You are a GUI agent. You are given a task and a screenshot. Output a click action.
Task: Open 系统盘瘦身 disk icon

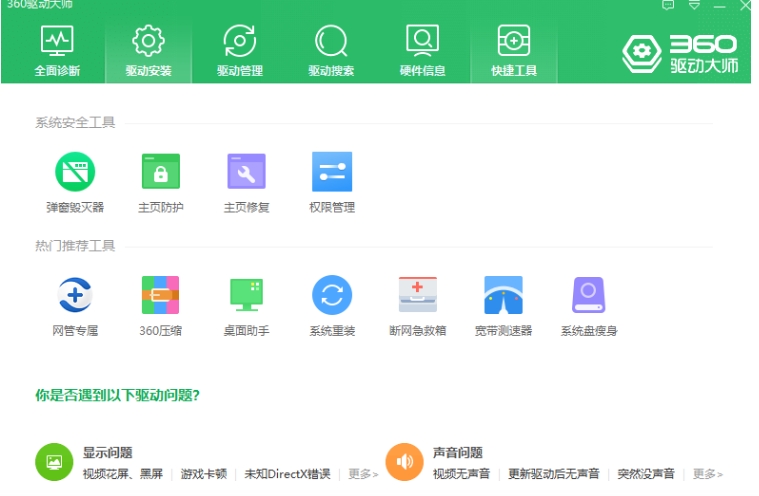(x=589, y=295)
